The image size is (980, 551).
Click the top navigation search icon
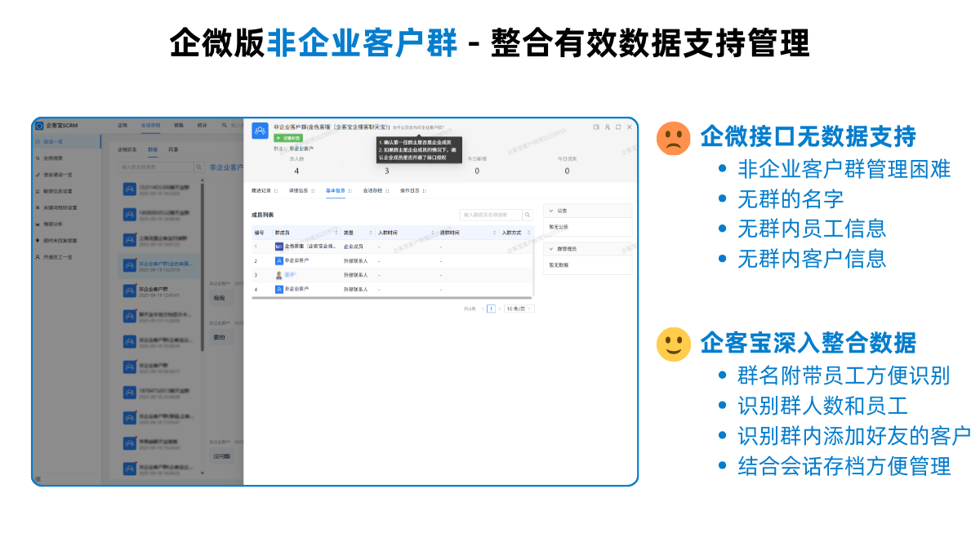[x=225, y=126]
